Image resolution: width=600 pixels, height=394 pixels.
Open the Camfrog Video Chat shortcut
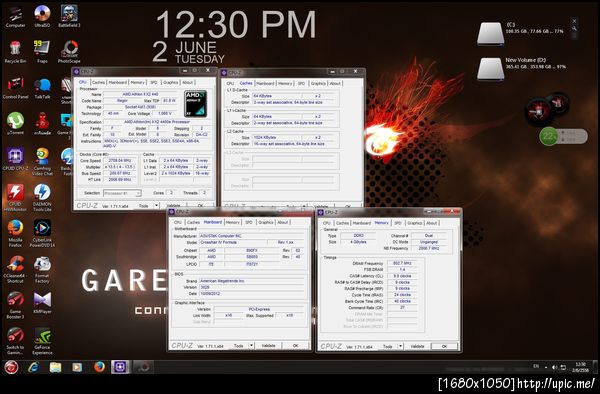pos(42,161)
